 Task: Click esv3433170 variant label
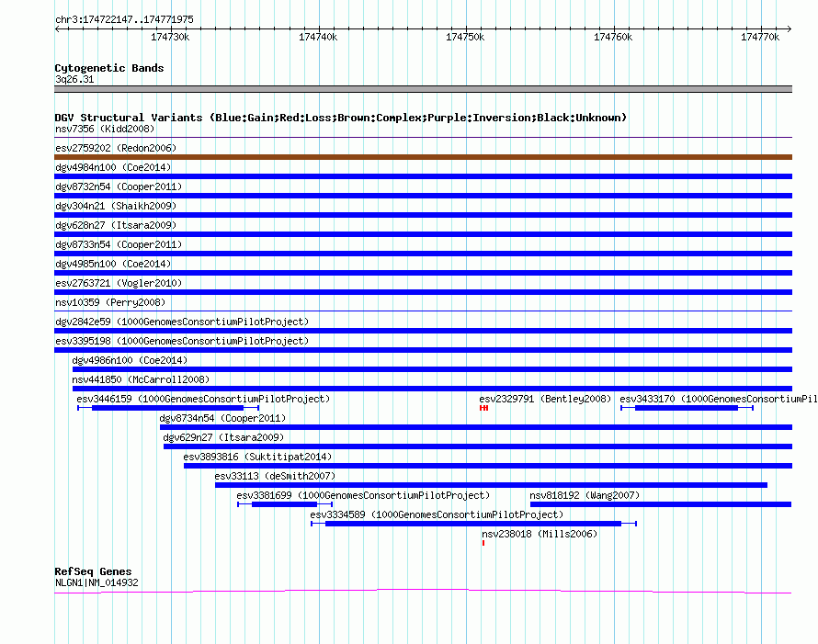pos(719,399)
